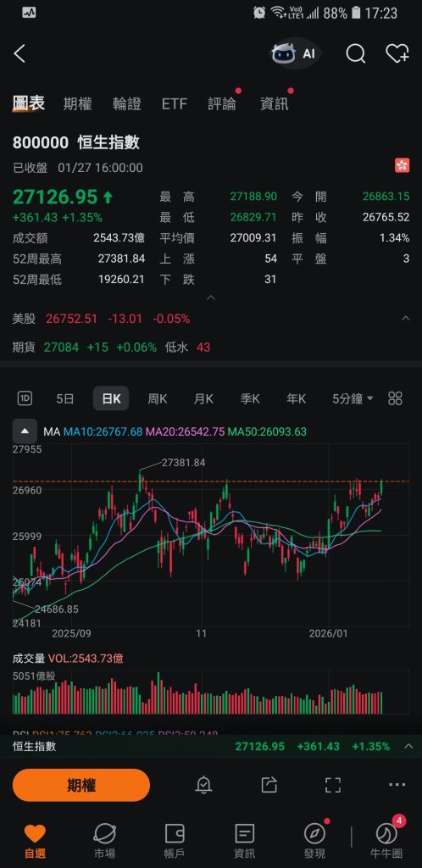Tap the 27381.84 chart high annotation
This screenshot has width=422, height=868.
(x=183, y=462)
